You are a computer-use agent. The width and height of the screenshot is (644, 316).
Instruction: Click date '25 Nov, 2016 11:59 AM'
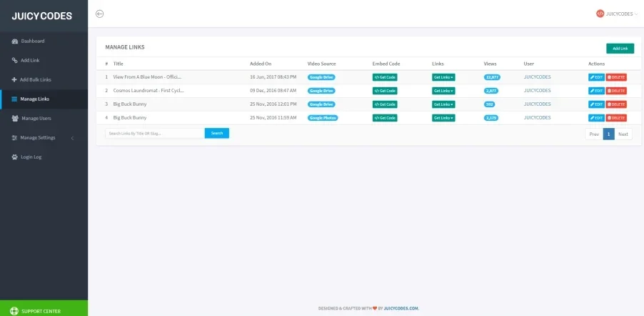273,118
